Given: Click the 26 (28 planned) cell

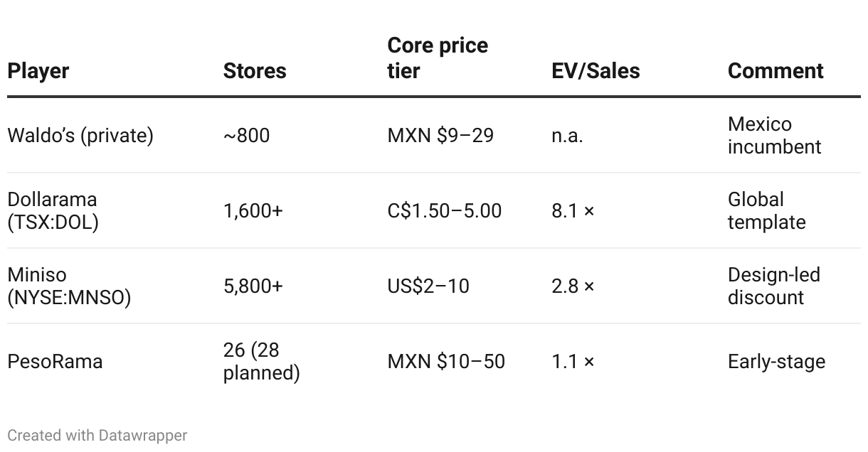Looking at the screenshot, I should coord(261,361).
